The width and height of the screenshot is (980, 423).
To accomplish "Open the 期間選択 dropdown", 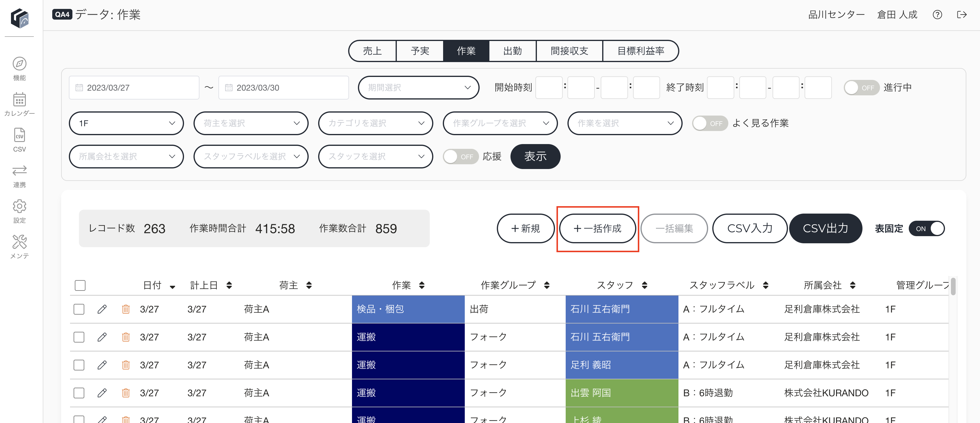I will pyautogui.click(x=418, y=88).
